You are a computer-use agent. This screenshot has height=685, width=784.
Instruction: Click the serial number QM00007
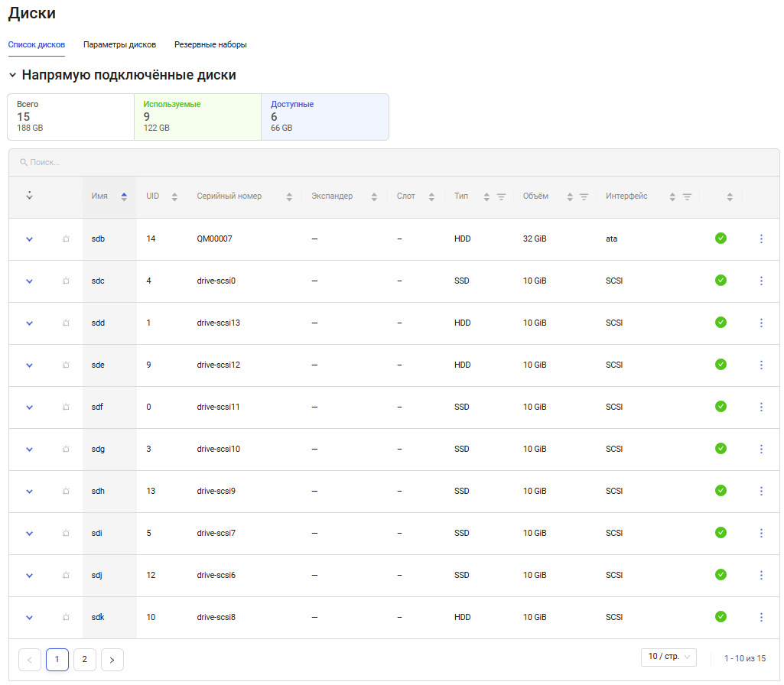[x=214, y=239]
